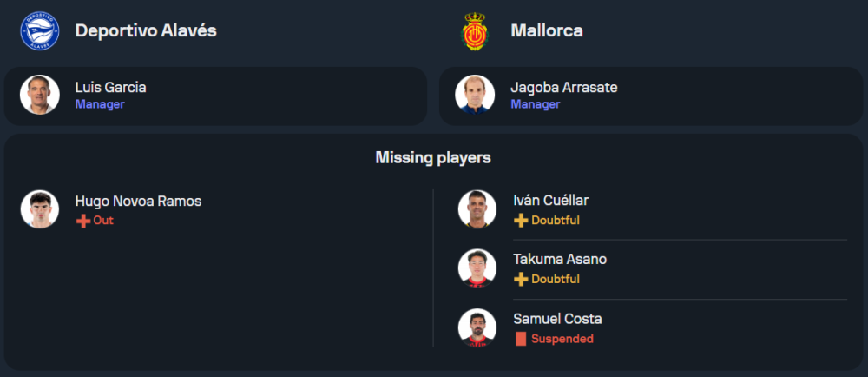The width and height of the screenshot is (868, 377).
Task: Click Iván Cuéllar's player photo
Action: (477, 209)
